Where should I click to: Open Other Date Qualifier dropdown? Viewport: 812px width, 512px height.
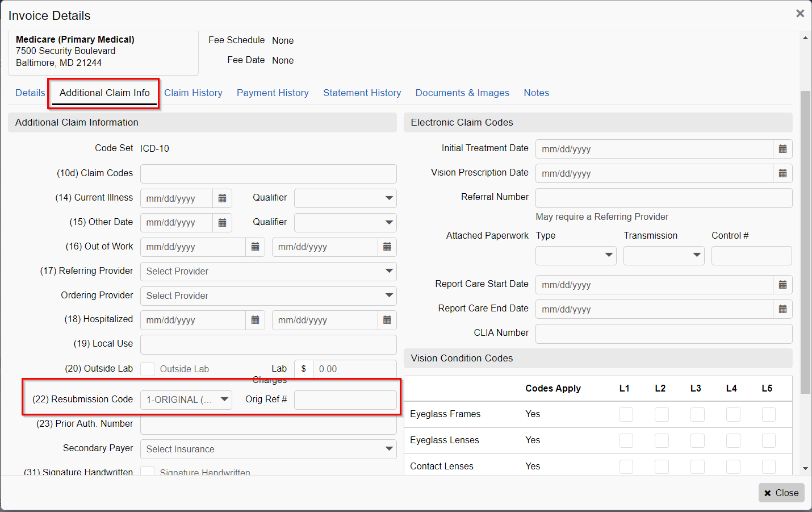coord(345,223)
